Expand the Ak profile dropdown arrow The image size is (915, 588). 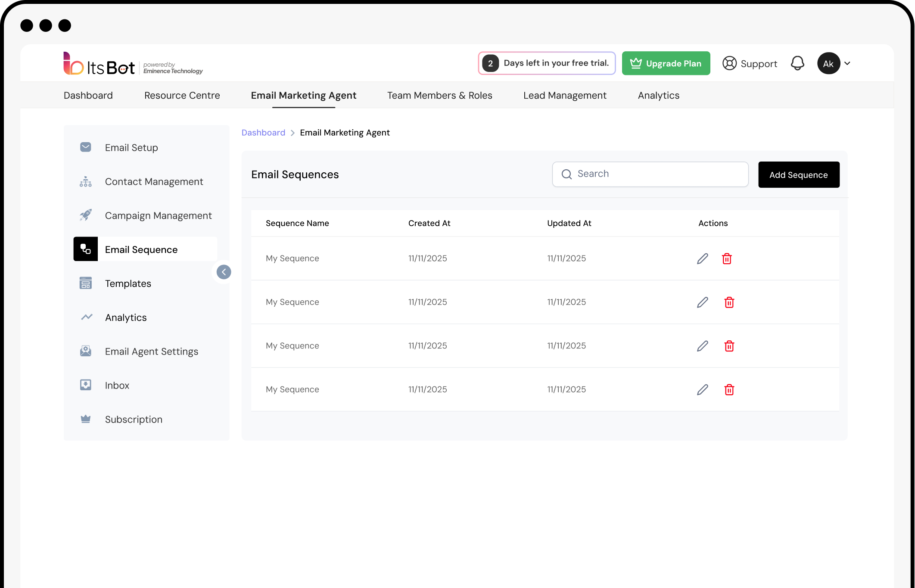(847, 63)
